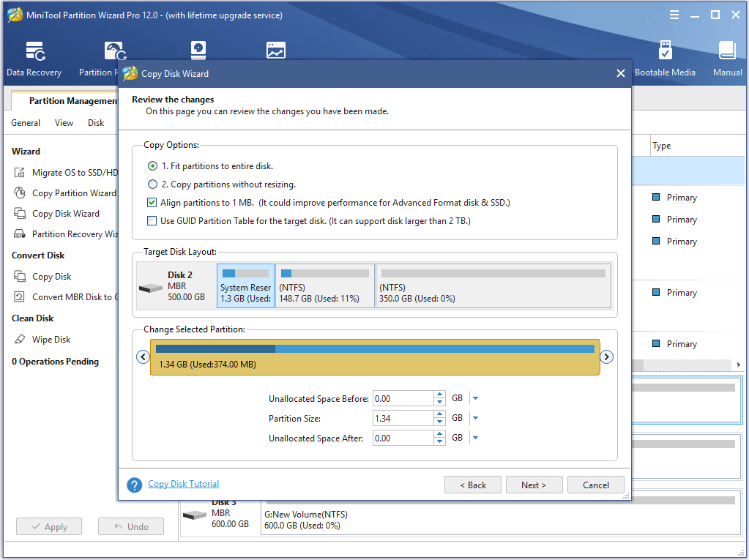The width and height of the screenshot is (749, 560).
Task: Open the Data Recovery tool
Action: (34, 59)
